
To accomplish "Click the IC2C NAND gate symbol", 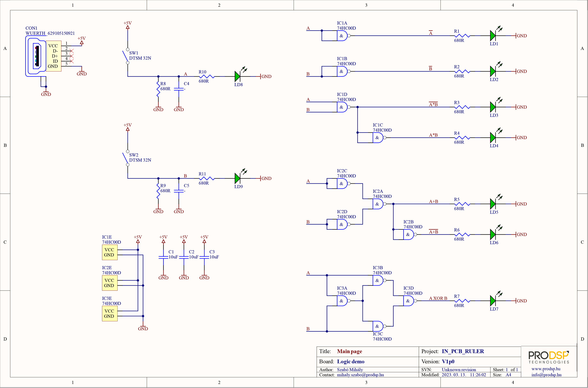I will [344, 184].
